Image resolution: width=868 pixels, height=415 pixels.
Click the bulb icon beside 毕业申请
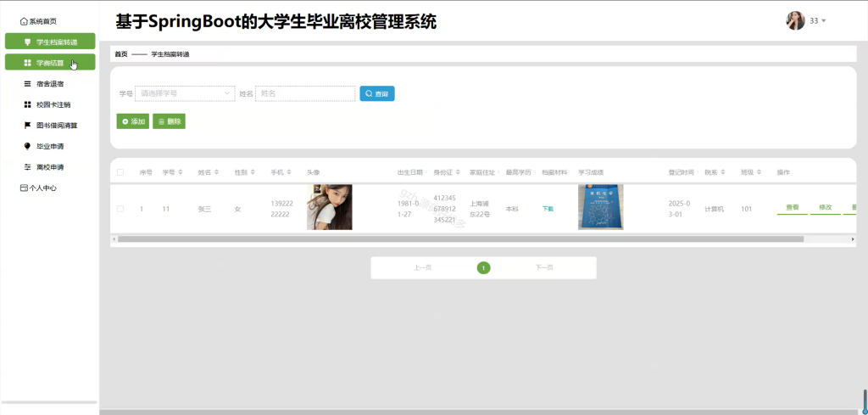(27, 146)
